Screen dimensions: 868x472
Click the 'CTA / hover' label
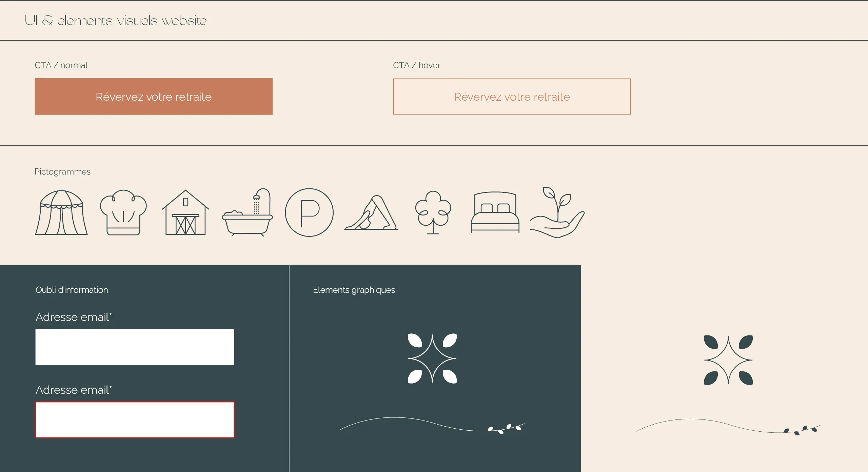point(416,65)
